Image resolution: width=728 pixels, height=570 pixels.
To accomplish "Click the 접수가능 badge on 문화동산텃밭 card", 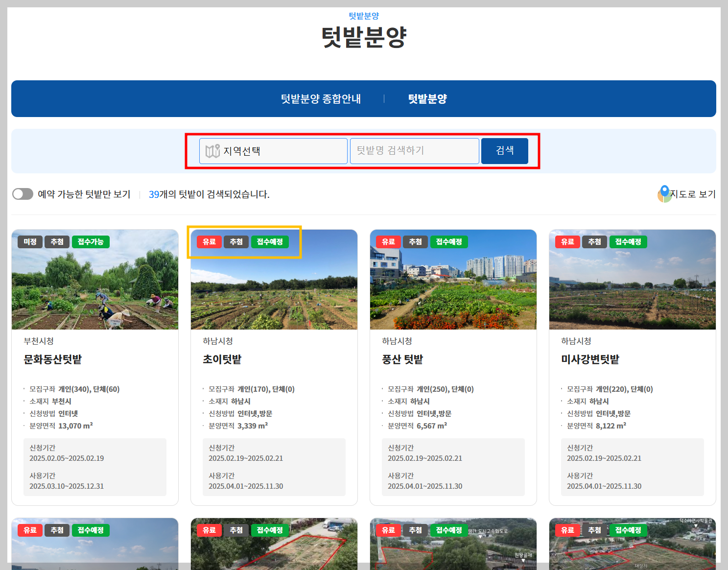I will tap(91, 242).
